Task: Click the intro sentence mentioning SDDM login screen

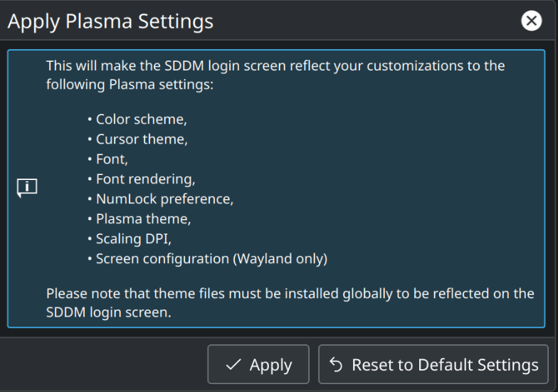Action: pos(275,65)
